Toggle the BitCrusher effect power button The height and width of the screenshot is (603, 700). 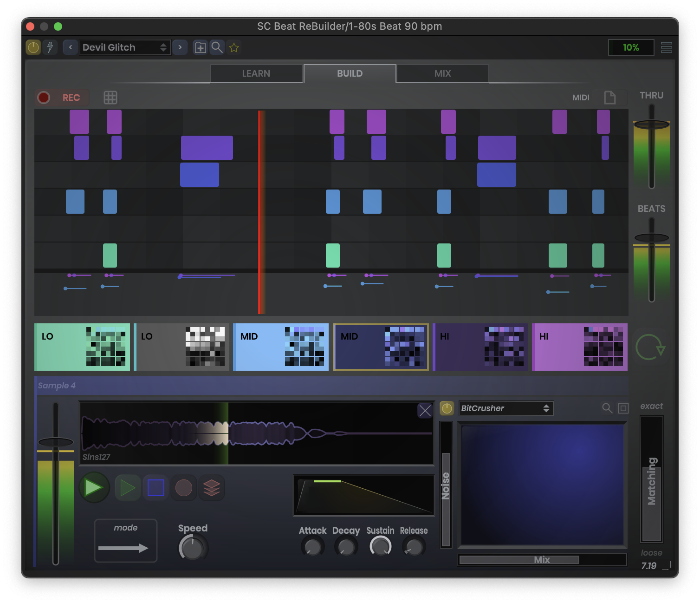[x=447, y=408]
